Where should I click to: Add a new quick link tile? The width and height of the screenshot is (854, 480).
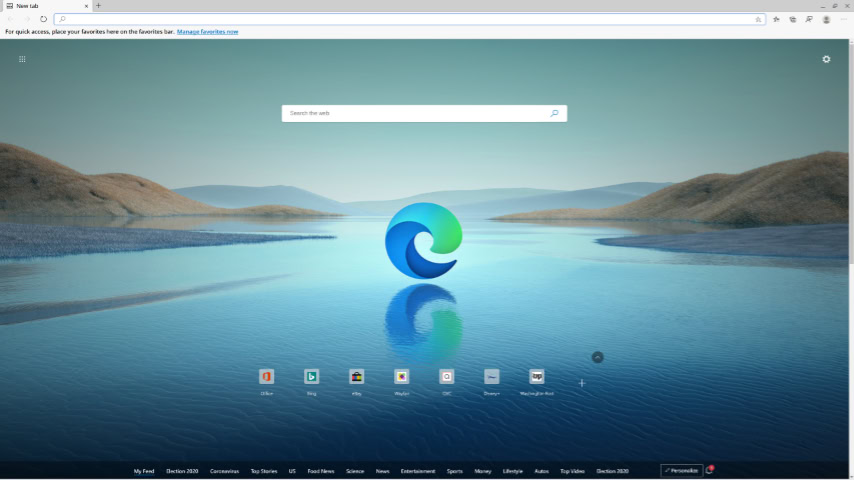pos(582,383)
